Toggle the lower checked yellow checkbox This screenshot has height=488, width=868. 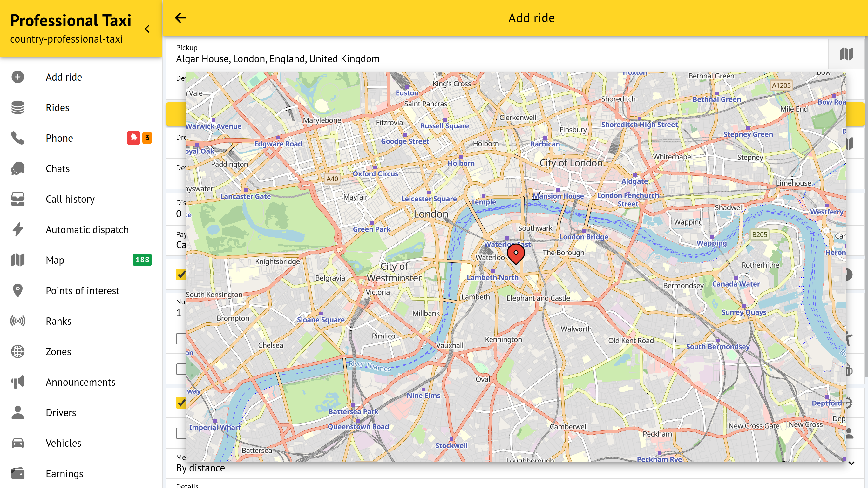[x=181, y=403]
